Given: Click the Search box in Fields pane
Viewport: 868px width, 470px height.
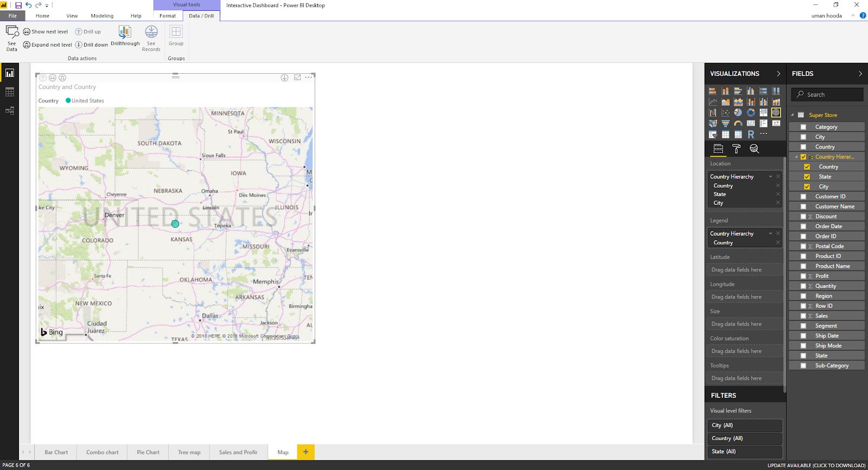Looking at the screenshot, I should tap(827, 94).
